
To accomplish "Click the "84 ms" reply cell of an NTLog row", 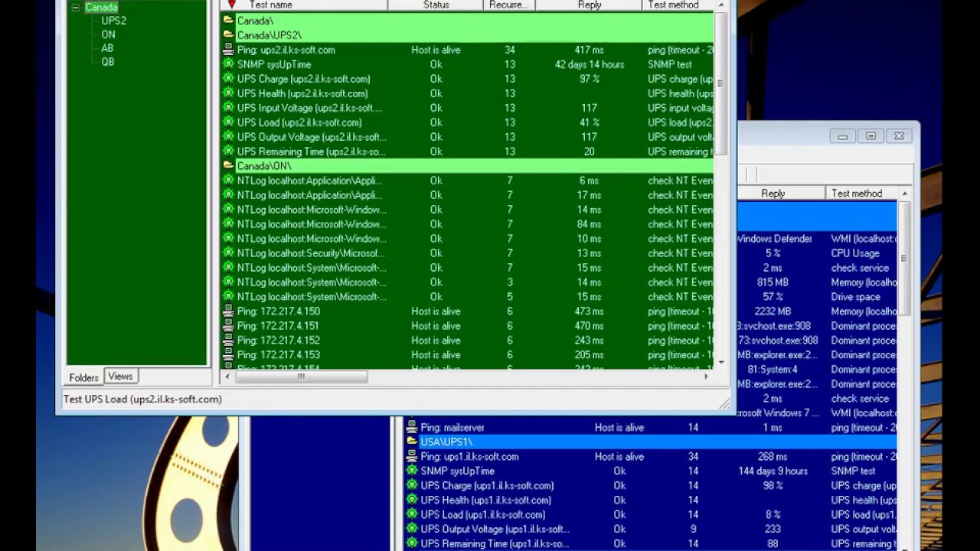I will coord(589,224).
